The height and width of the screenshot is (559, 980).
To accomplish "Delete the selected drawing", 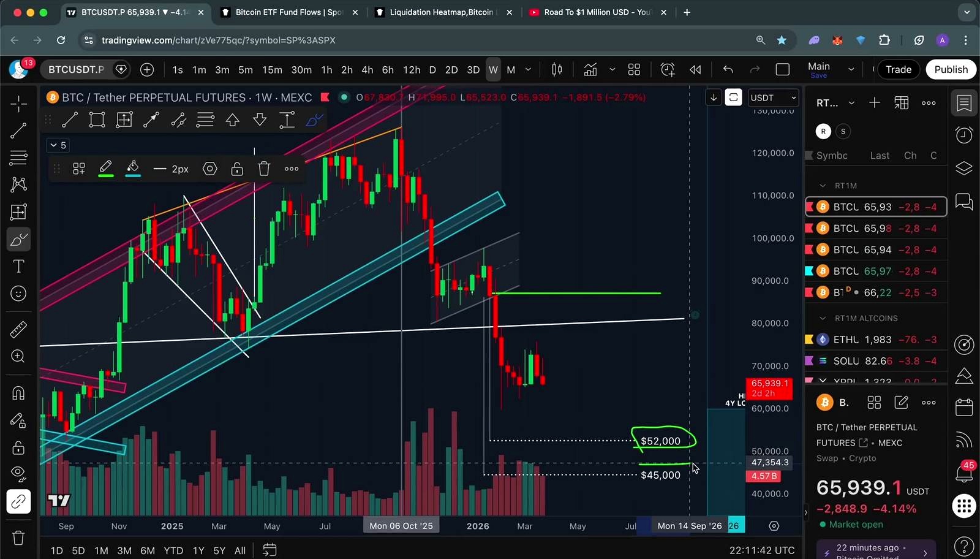I will click(264, 169).
